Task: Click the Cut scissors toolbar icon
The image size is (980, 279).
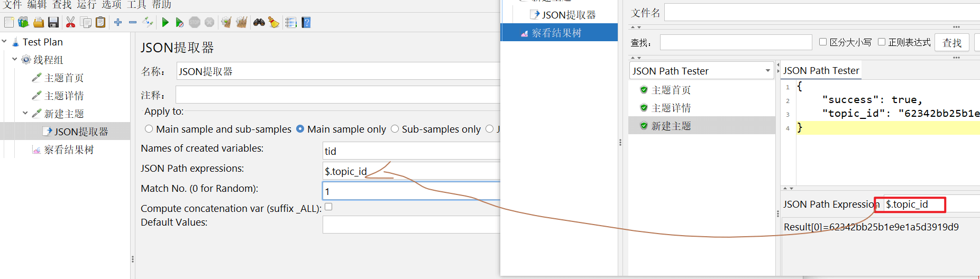Action: [70, 22]
